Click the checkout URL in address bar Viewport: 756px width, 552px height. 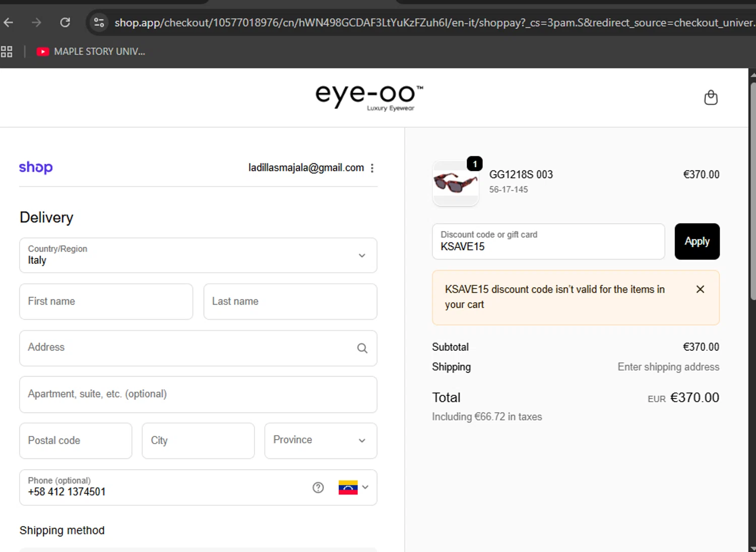pos(433,22)
